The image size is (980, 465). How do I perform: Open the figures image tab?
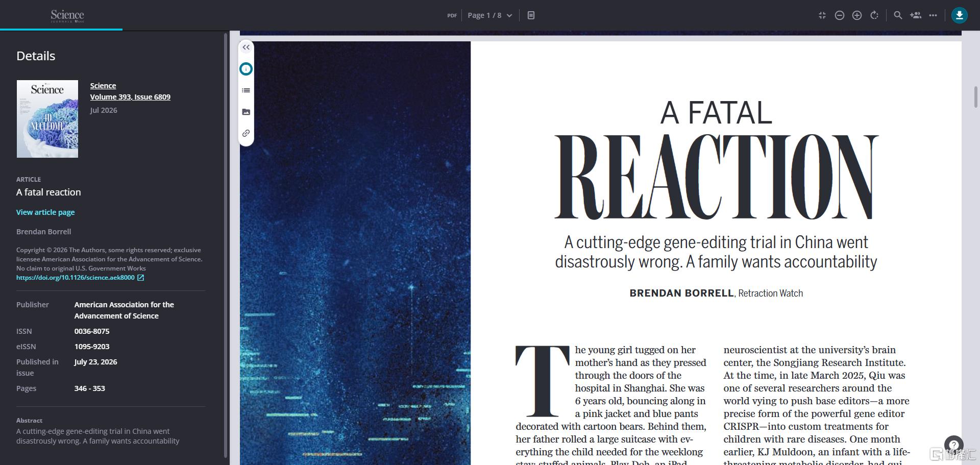[x=246, y=112]
